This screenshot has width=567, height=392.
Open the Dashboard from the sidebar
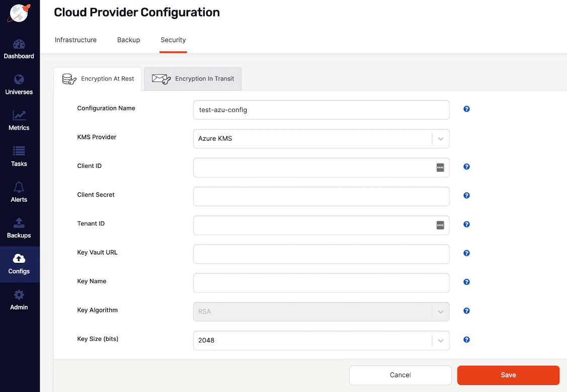19,48
